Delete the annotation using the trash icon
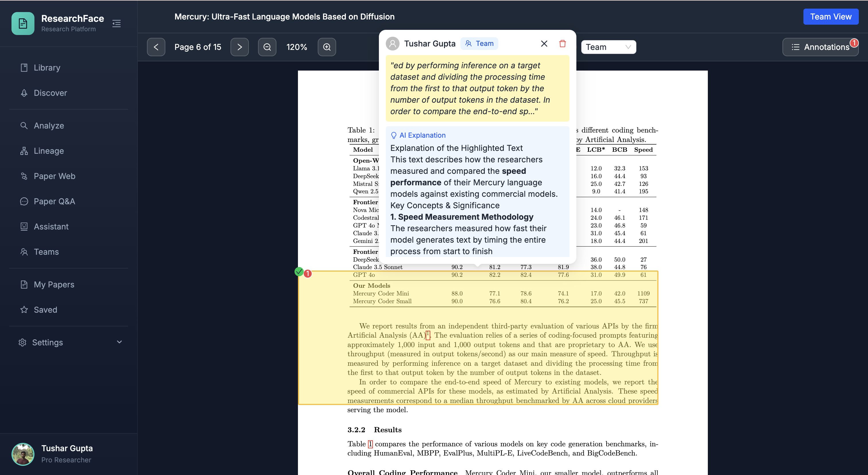The height and width of the screenshot is (475, 868). coord(562,43)
